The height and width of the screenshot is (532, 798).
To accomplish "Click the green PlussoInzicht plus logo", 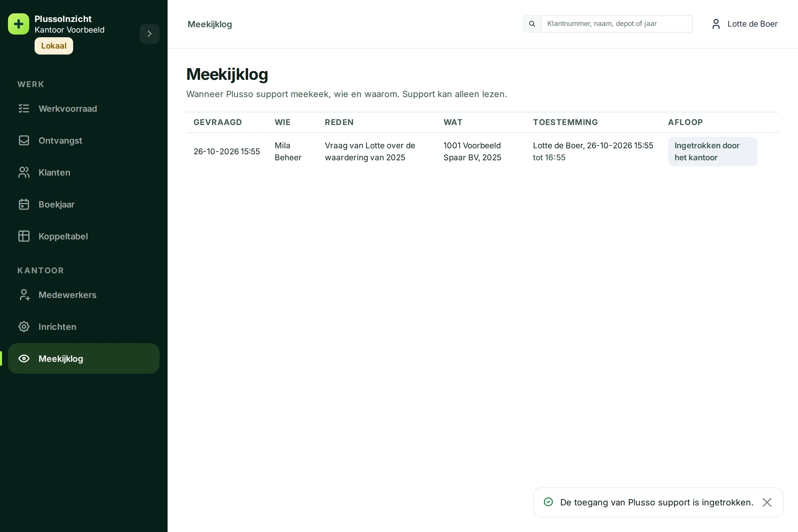I will pos(19,24).
